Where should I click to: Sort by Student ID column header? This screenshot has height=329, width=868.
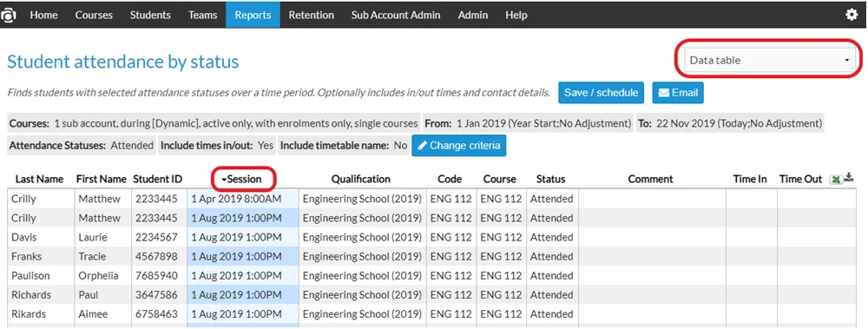(x=158, y=179)
